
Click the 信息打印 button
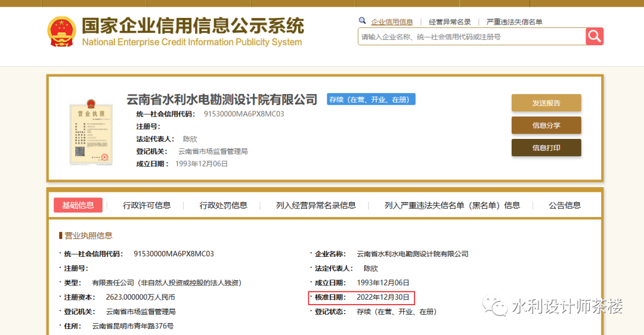546,148
